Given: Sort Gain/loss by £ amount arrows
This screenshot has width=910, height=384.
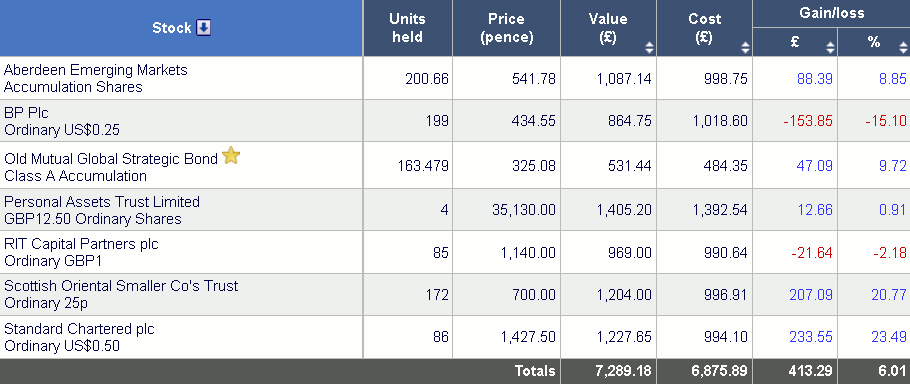Looking at the screenshot, I should pos(830,49).
